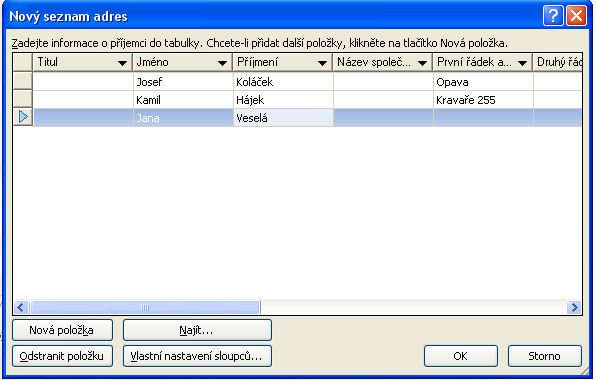596x380 pixels.
Task: Open the Příjmení column dropdown arrow
Action: [322, 63]
